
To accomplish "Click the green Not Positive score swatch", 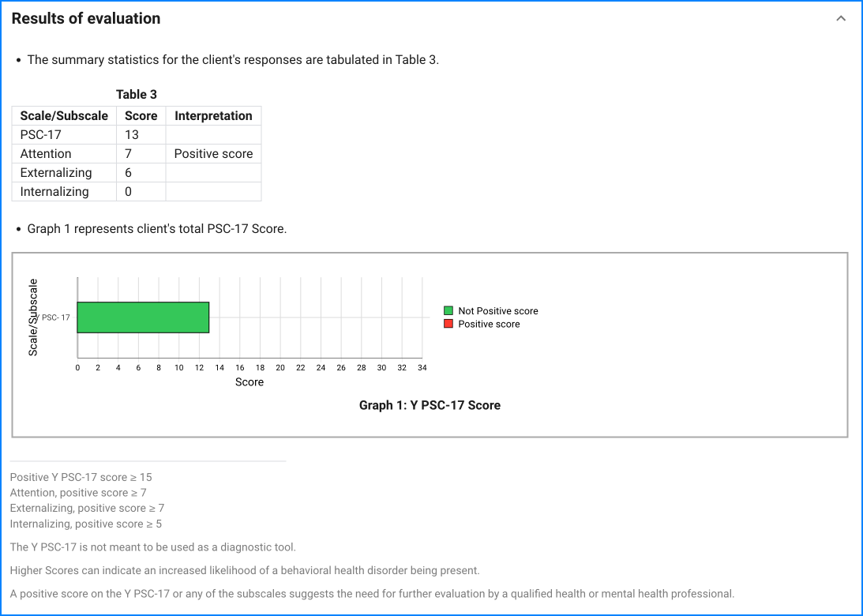I will tap(448, 311).
